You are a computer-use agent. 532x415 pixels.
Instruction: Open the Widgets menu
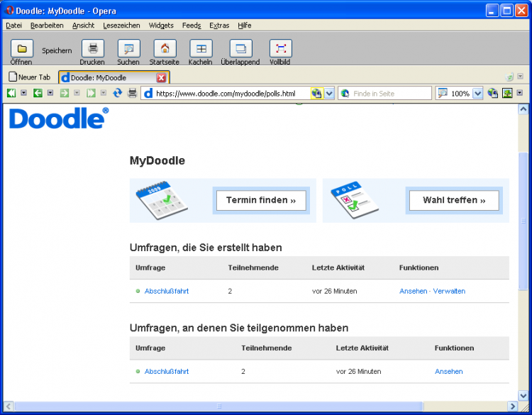pyautogui.click(x=161, y=26)
